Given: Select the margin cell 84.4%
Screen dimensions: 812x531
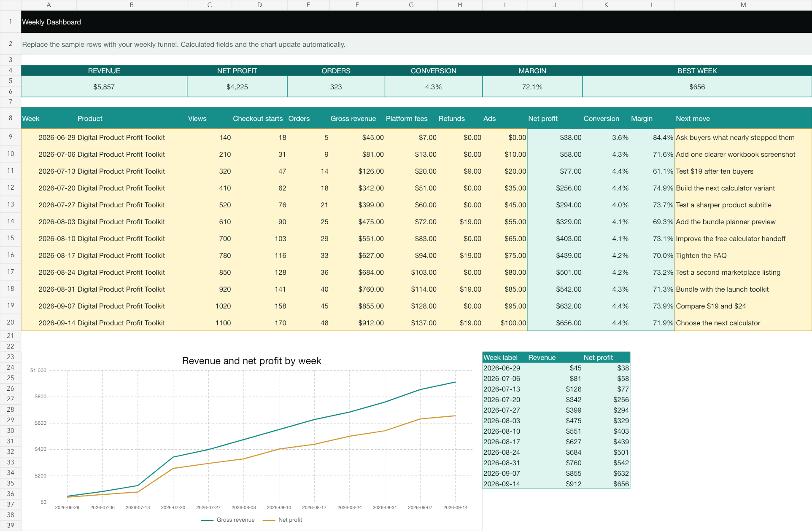Looking at the screenshot, I should [x=652, y=137].
